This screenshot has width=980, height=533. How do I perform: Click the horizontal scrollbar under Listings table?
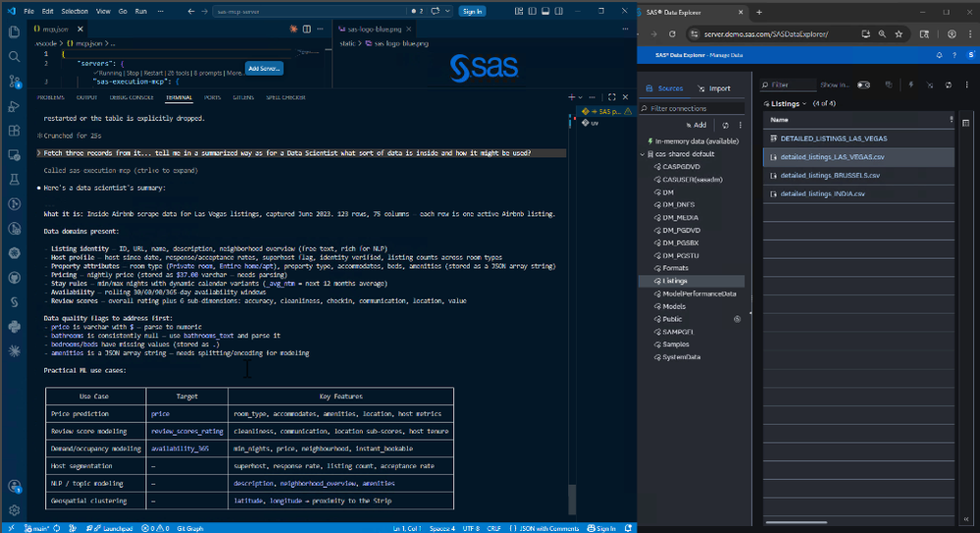[797, 522]
